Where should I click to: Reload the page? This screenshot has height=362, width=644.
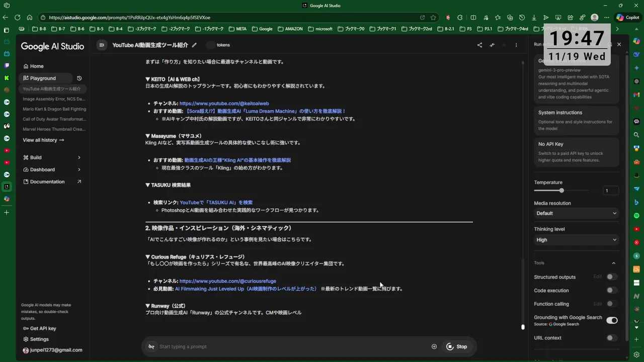point(18,17)
